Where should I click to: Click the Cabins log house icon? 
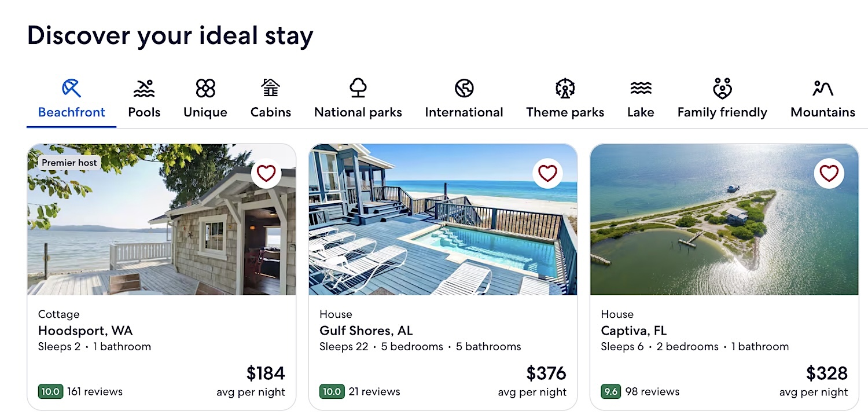click(x=270, y=88)
